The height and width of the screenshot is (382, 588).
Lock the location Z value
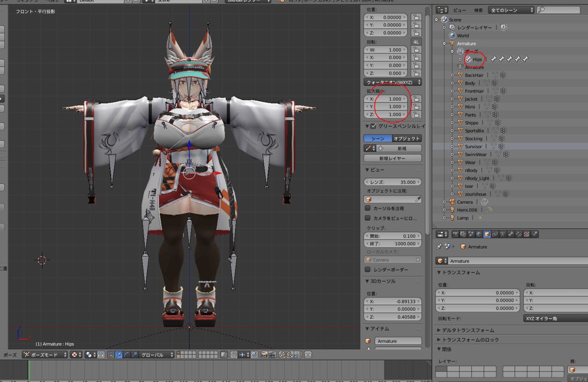point(416,33)
